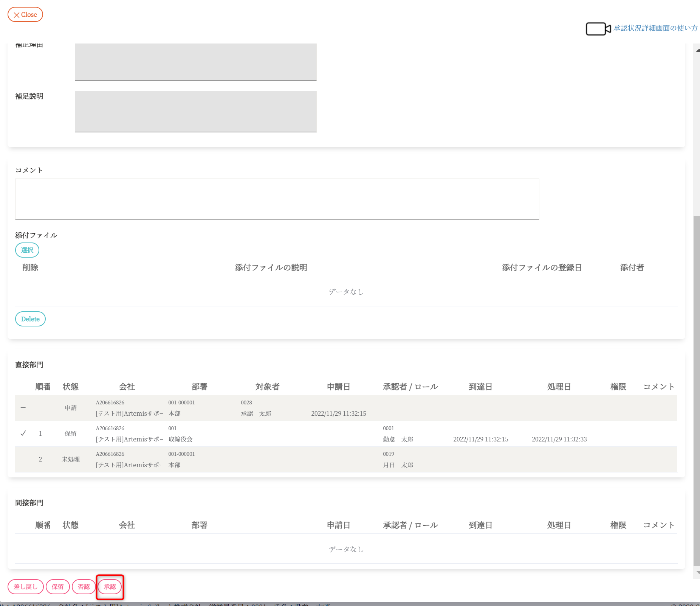Screen dimensions: 700x606
Task: Click the vertical scrollbar thumb
Action: tap(697, 390)
